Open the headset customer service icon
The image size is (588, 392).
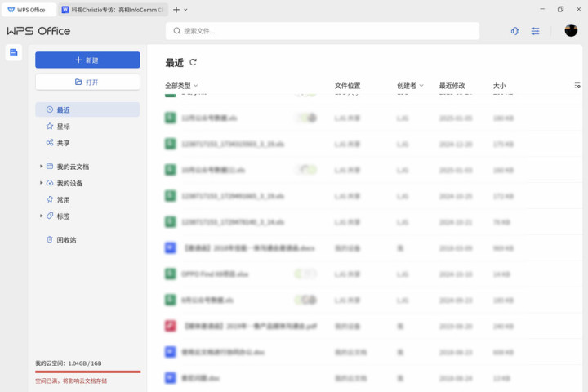514,31
